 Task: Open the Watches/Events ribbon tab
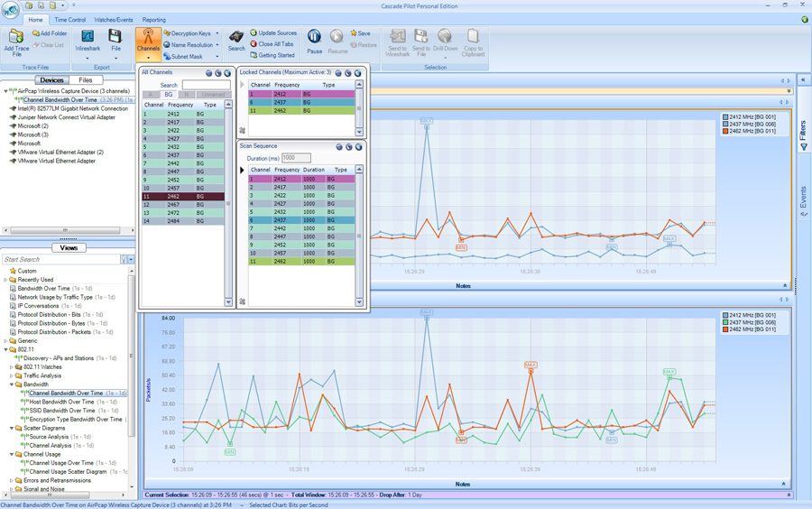pyautogui.click(x=114, y=20)
